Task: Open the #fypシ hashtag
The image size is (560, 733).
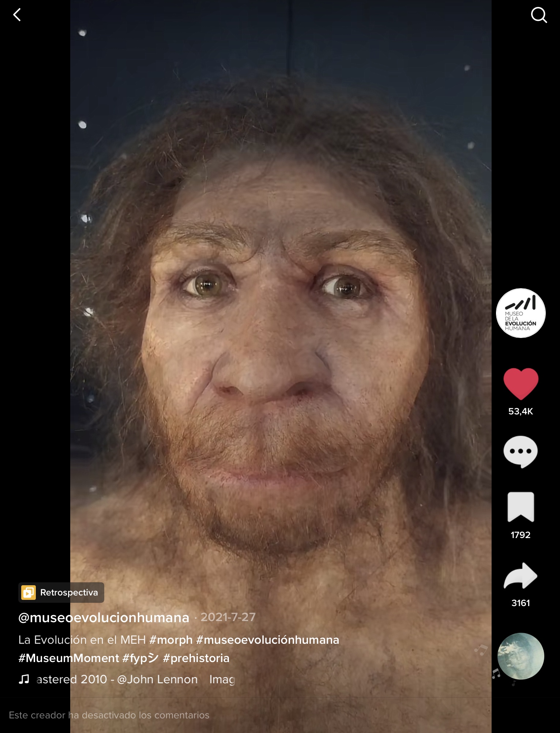Action: (140, 658)
